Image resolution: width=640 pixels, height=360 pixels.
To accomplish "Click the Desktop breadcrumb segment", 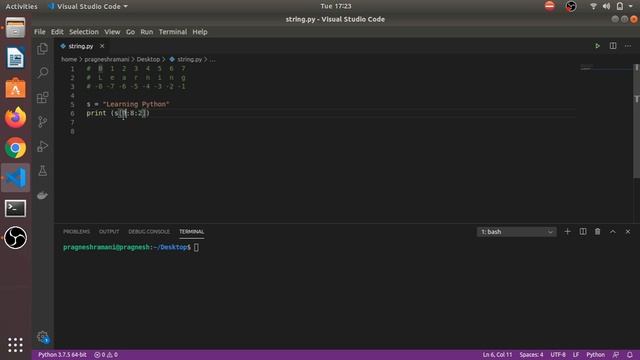I will click(148, 59).
